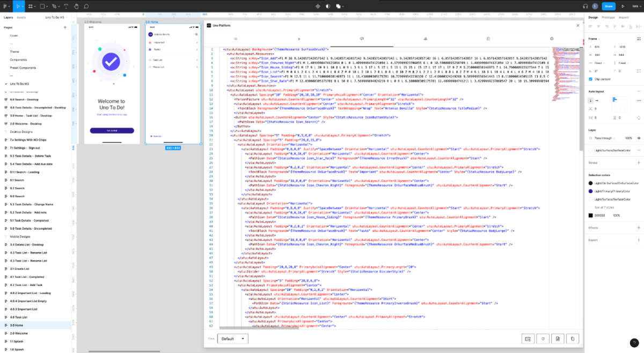Open the Default theme dropdown in plugin

click(233, 339)
